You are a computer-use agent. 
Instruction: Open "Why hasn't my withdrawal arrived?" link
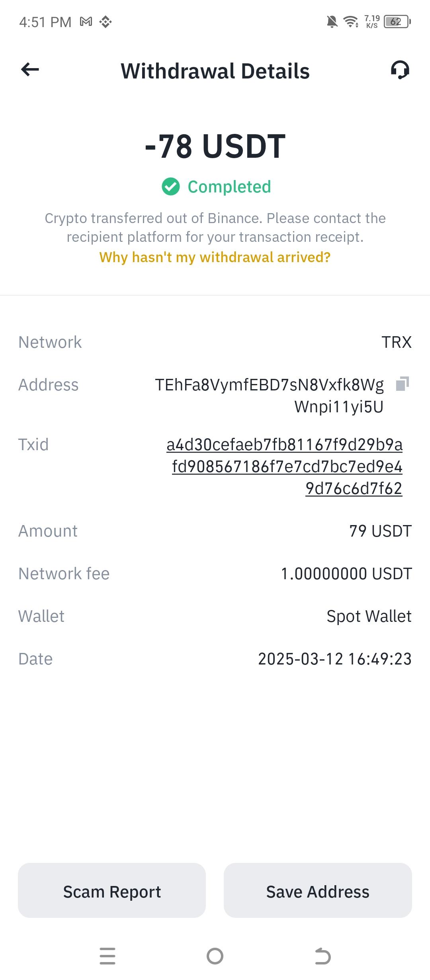pyautogui.click(x=215, y=257)
